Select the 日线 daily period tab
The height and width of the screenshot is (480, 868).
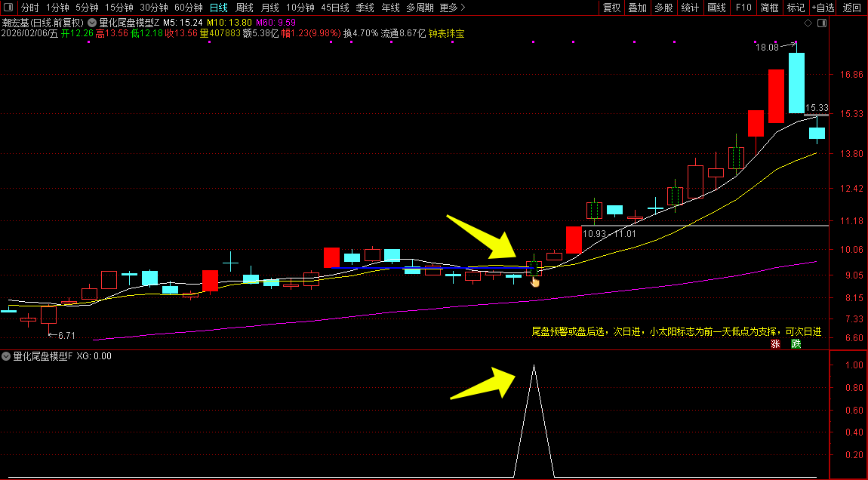pyautogui.click(x=219, y=8)
